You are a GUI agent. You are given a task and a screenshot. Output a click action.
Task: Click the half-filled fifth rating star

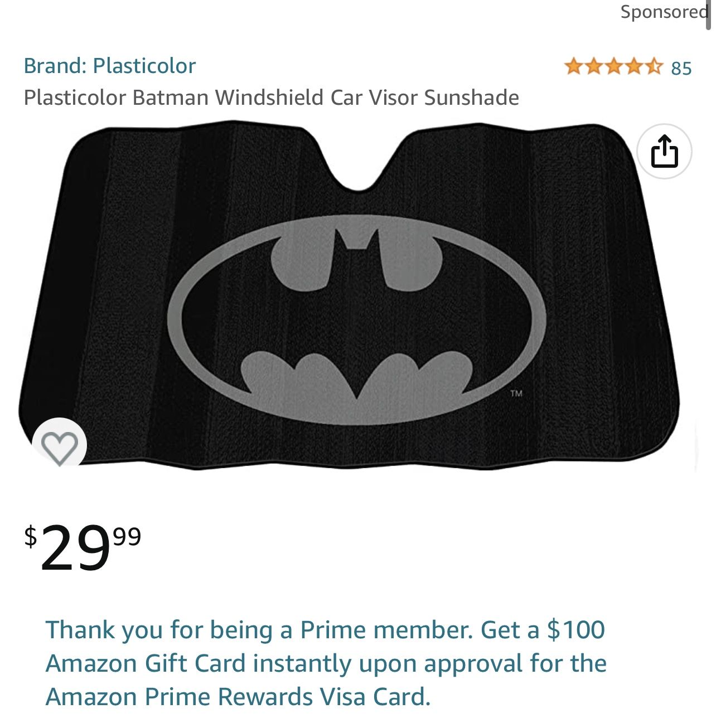point(655,67)
